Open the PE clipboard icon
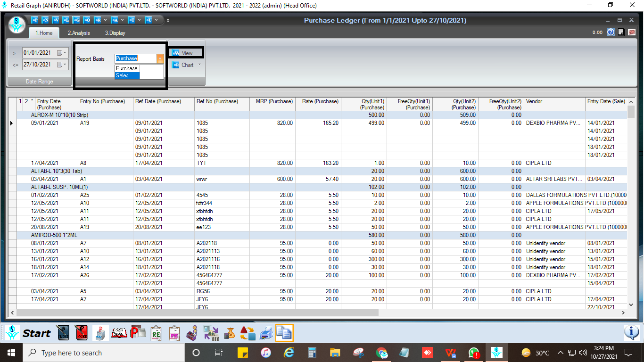 point(174,333)
